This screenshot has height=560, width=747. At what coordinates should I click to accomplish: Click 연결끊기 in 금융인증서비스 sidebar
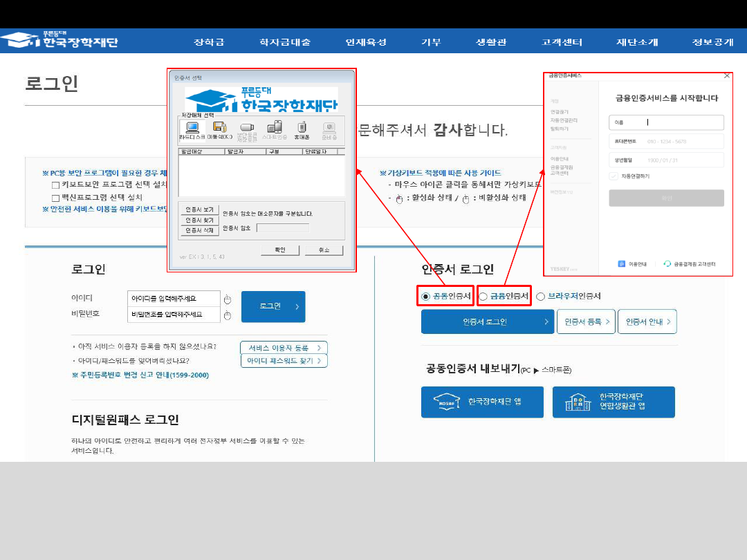[560, 112]
